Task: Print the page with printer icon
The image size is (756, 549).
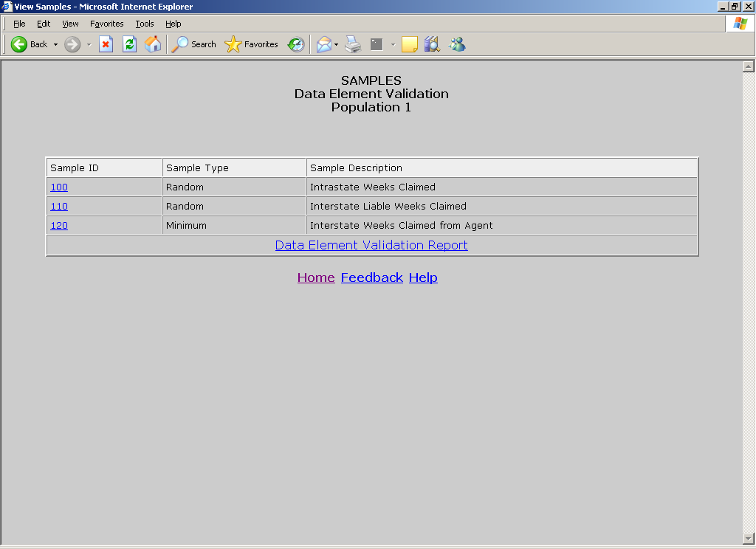Action: pyautogui.click(x=353, y=44)
